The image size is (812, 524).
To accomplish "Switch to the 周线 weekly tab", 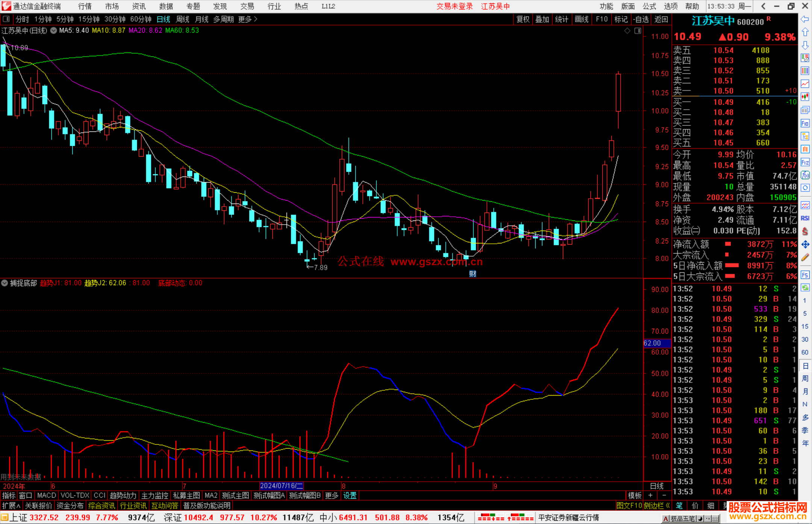I will pos(183,19).
